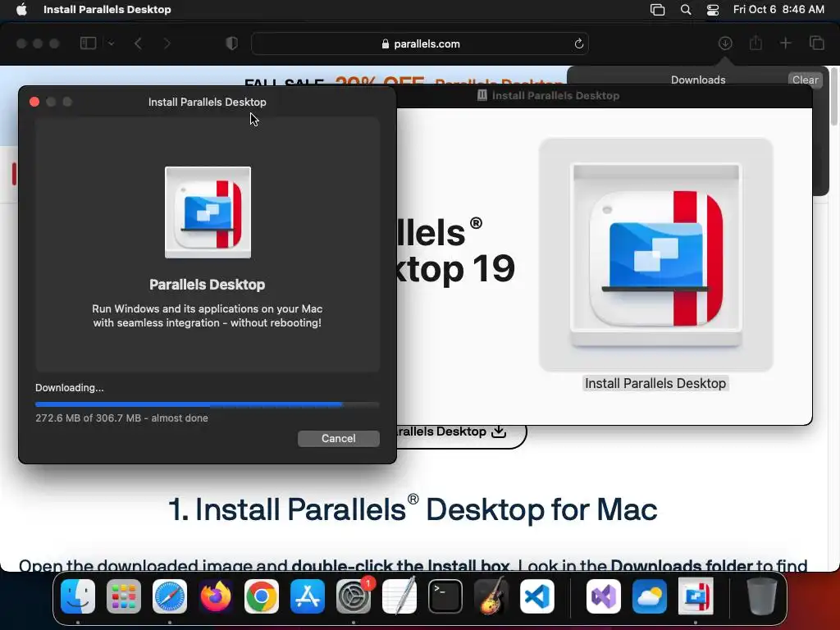Click the Downloads popover title
Image resolution: width=840 pixels, height=630 pixels.
[x=698, y=80]
